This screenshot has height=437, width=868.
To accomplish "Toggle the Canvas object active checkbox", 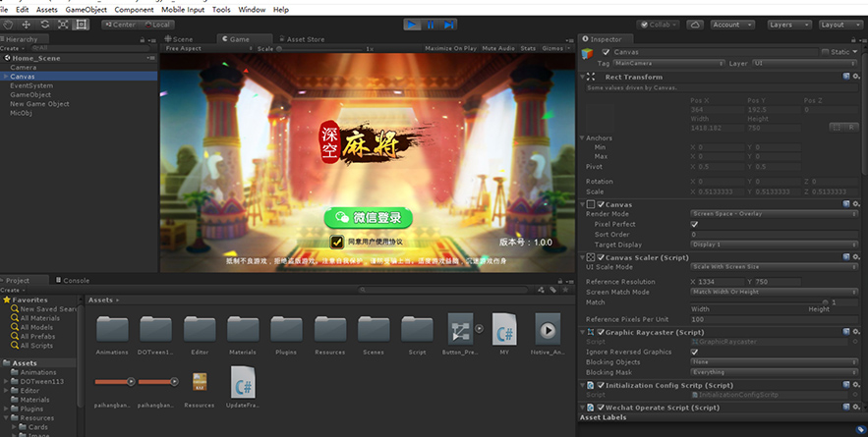I will coord(607,52).
